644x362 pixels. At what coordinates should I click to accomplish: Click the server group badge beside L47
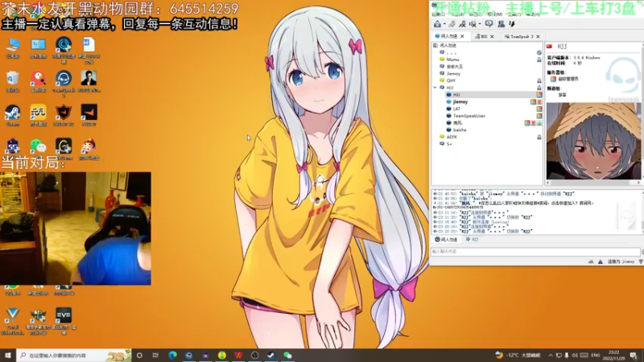tap(539, 109)
